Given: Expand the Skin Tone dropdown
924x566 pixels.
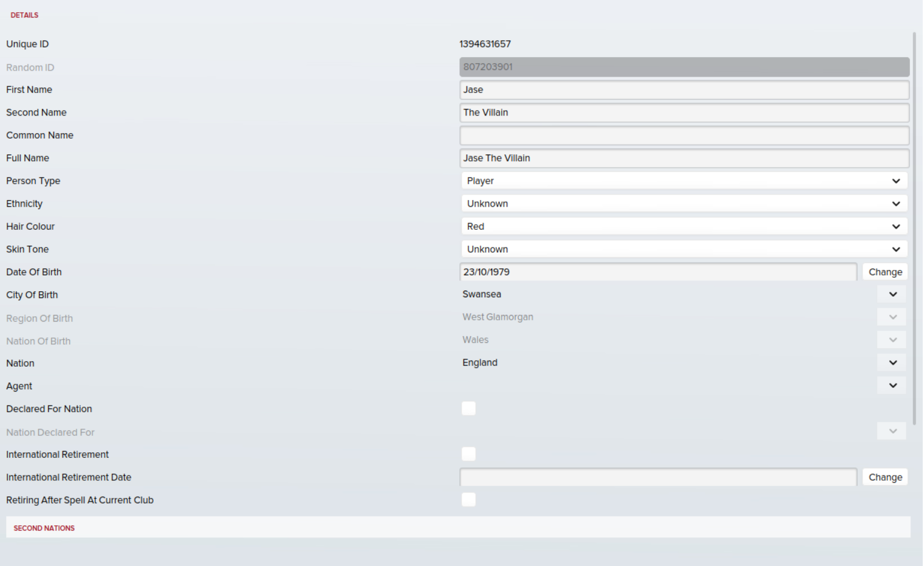Looking at the screenshot, I should pos(683,249).
